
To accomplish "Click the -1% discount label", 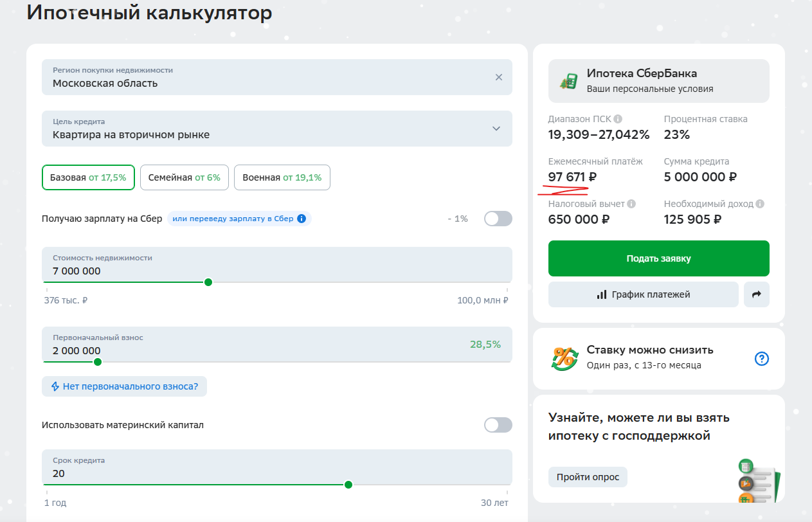I will (x=458, y=219).
